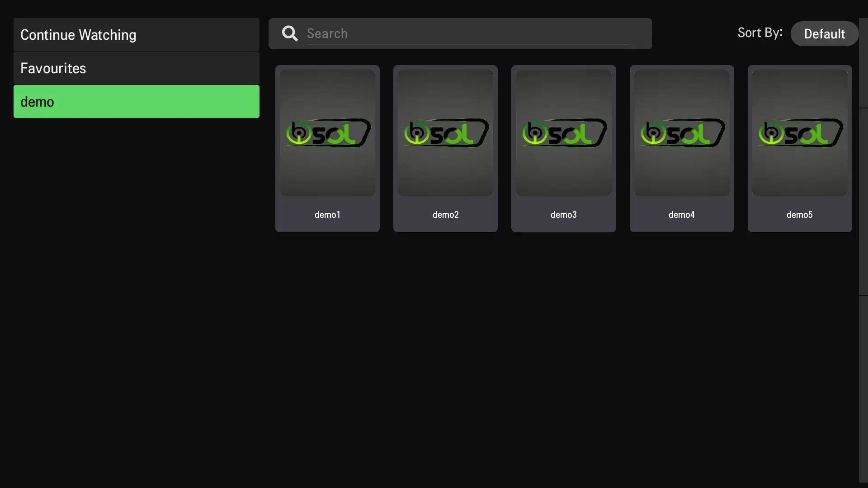Click the magnifying glass search icon
Image resolution: width=868 pixels, height=488 pixels.
[x=290, y=33]
